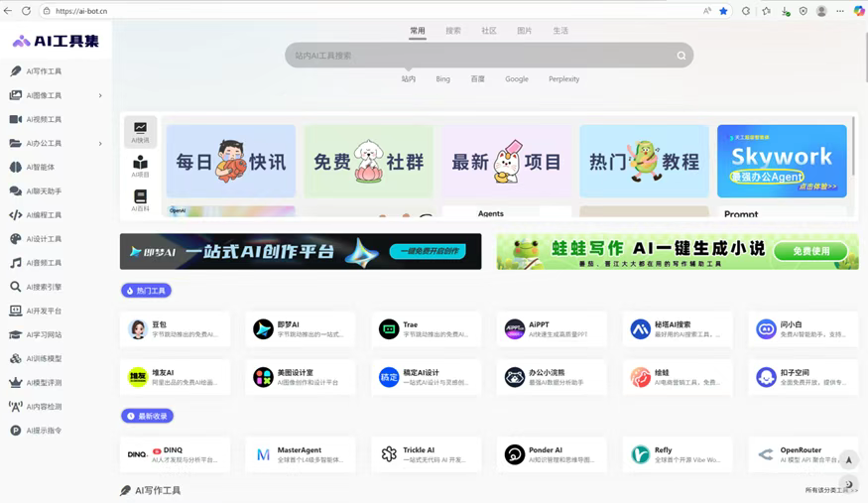
Task: Open the AiPPT tool card
Action: tap(552, 329)
